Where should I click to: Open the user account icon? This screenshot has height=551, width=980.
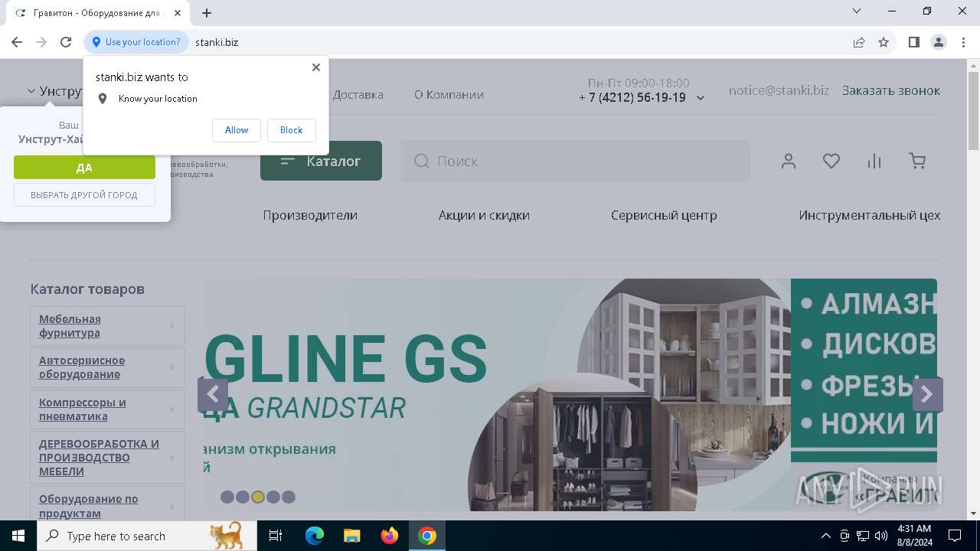click(x=789, y=161)
